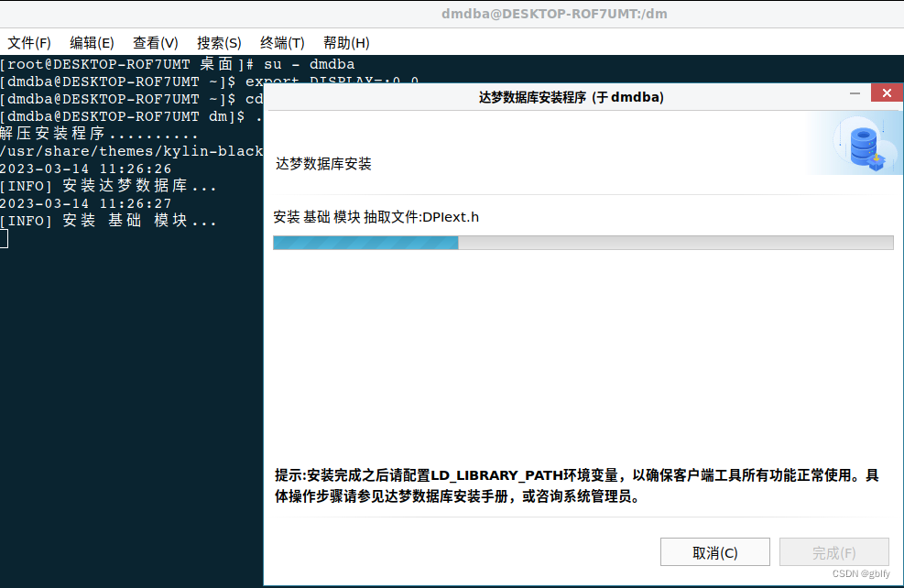Click the disabled 完成(F) button
The image size is (904, 588).
[x=833, y=552]
